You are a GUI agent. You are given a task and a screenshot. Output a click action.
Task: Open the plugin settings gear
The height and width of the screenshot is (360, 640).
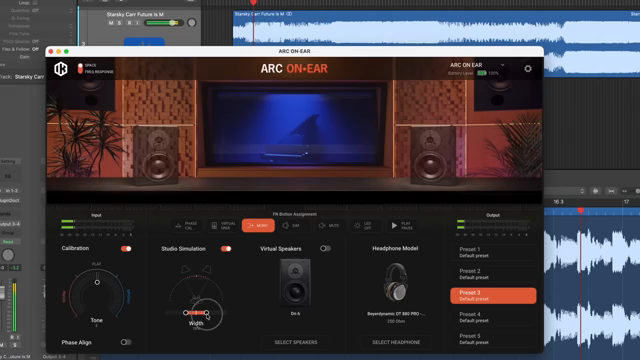528,69
